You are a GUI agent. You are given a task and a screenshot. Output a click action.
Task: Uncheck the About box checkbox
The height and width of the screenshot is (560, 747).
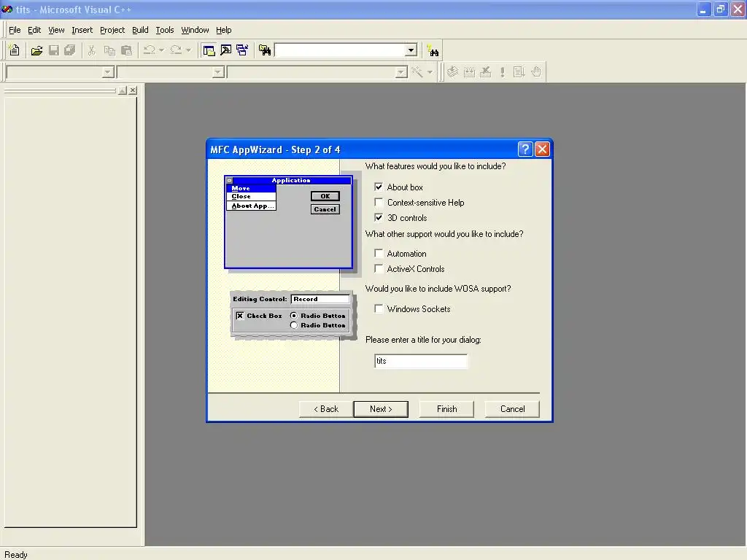pos(379,187)
